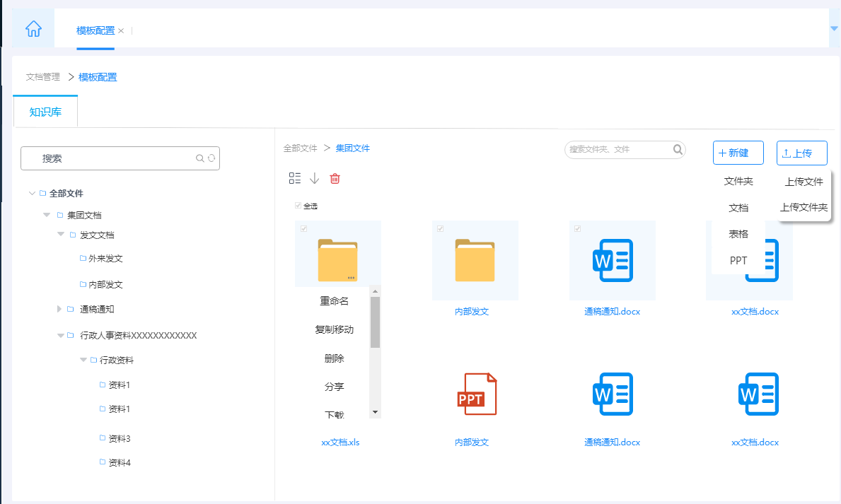This screenshot has height=504, width=841.
Task: Toggle the checkbox on the top-row 通稿通知.docx
Action: pos(578,228)
